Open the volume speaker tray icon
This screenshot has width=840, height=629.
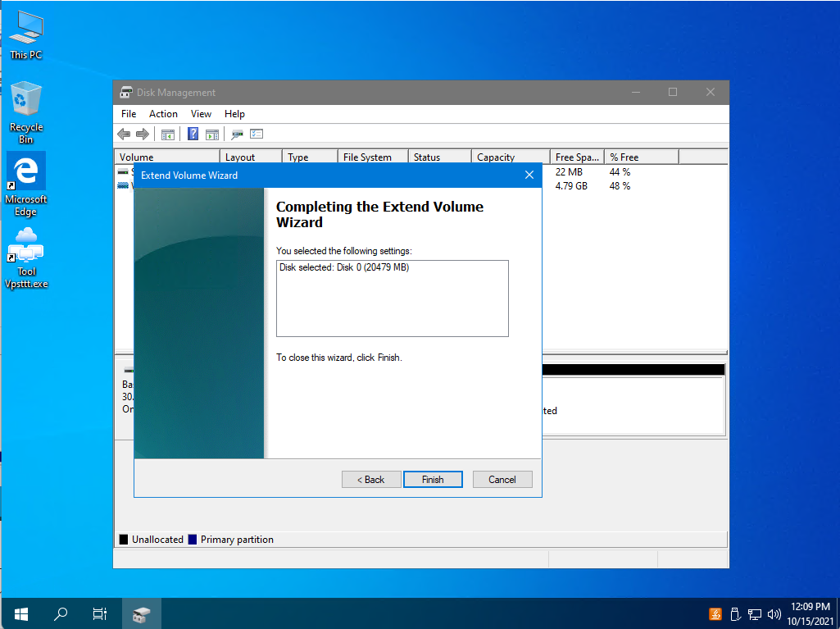coord(774,614)
